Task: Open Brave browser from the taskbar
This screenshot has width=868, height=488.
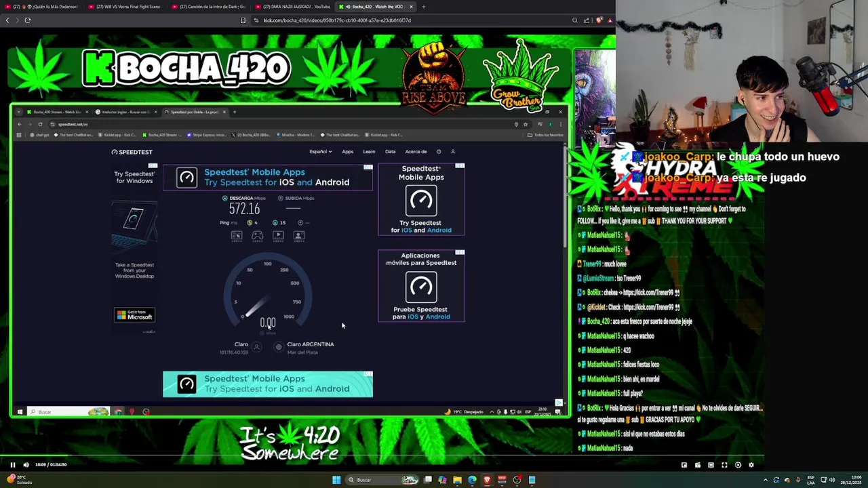Action: (487, 480)
